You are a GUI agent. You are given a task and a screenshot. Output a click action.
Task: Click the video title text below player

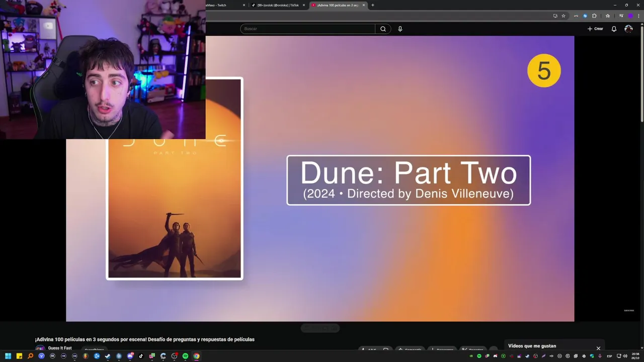coord(144,339)
